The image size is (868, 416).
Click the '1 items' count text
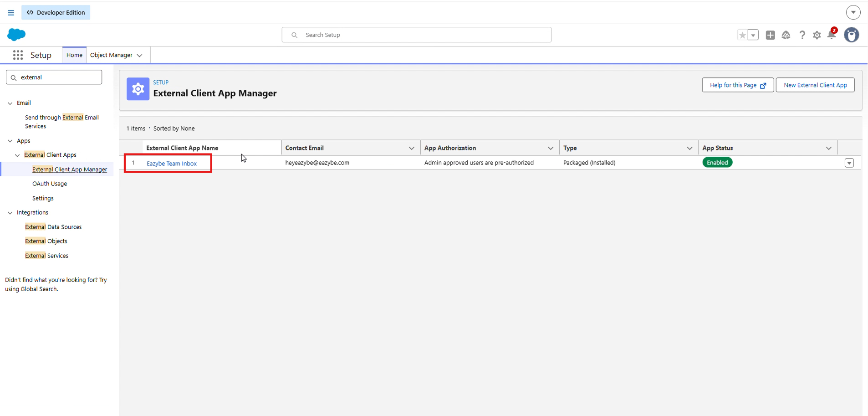136,128
